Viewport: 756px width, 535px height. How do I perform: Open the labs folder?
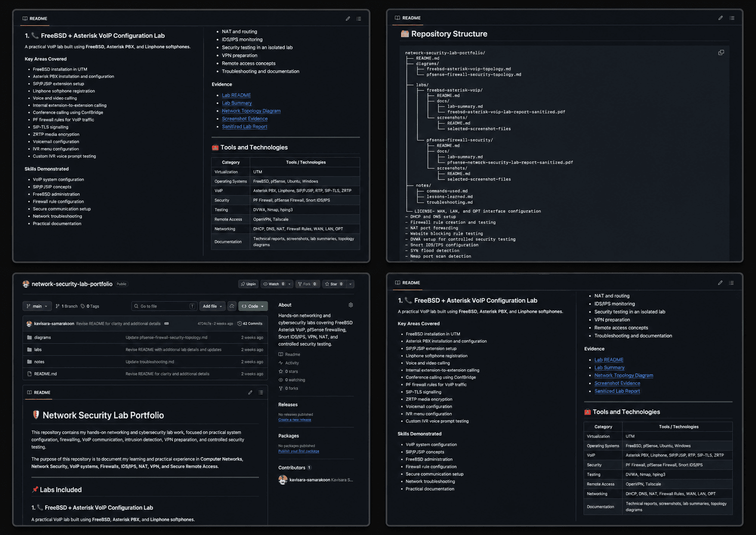pyautogui.click(x=38, y=349)
